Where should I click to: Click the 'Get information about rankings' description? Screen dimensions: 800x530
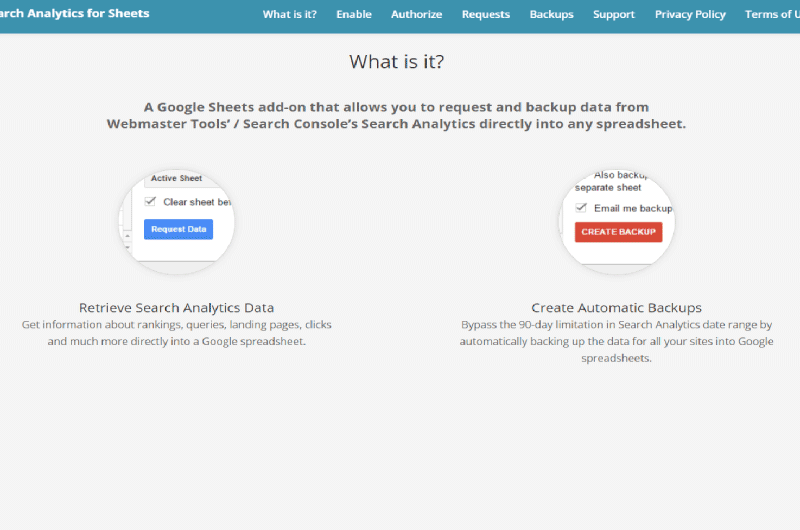(x=177, y=333)
